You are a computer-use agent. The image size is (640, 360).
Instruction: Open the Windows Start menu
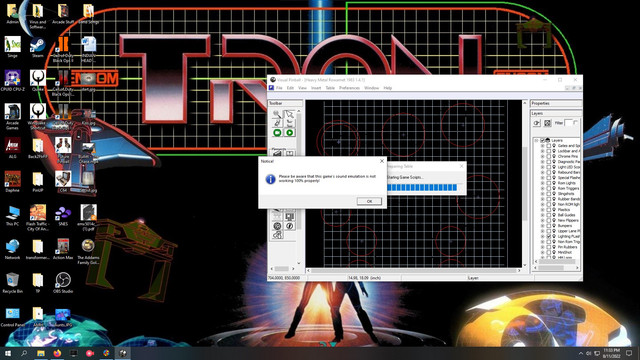[8, 353]
